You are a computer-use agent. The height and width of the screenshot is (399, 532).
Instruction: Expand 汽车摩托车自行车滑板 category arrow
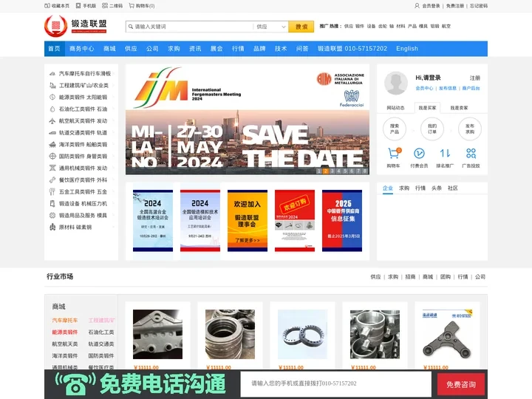113,74
